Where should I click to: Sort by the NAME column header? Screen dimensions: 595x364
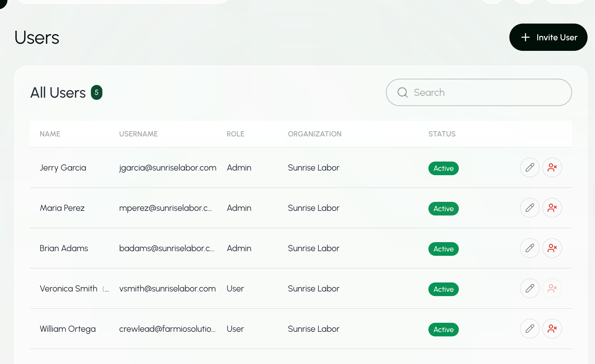click(50, 134)
